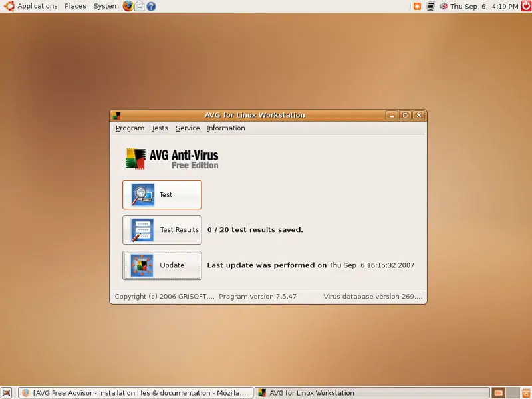Screen dimensions: 532x399
Task: Start the virus database Update
Action: click(162, 265)
